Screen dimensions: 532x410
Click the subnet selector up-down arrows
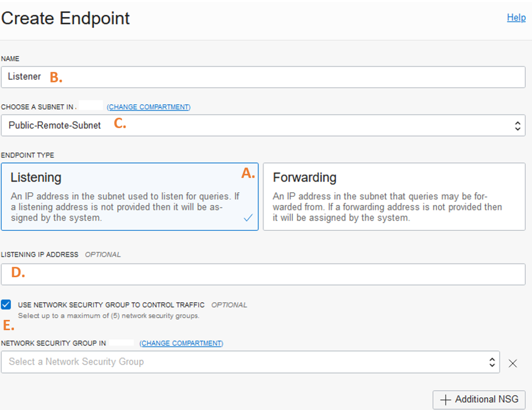pos(517,126)
